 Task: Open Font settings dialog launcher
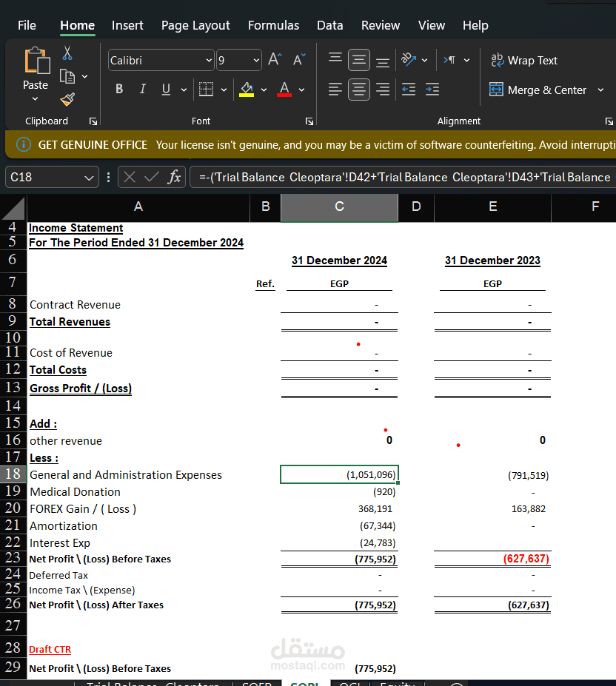click(x=309, y=121)
